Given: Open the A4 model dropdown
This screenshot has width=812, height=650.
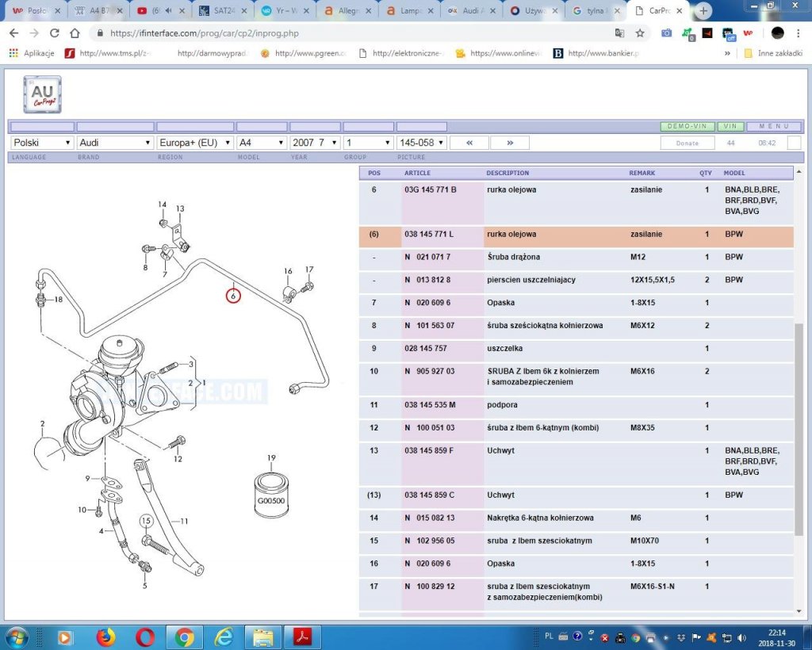Looking at the screenshot, I should tap(262, 143).
